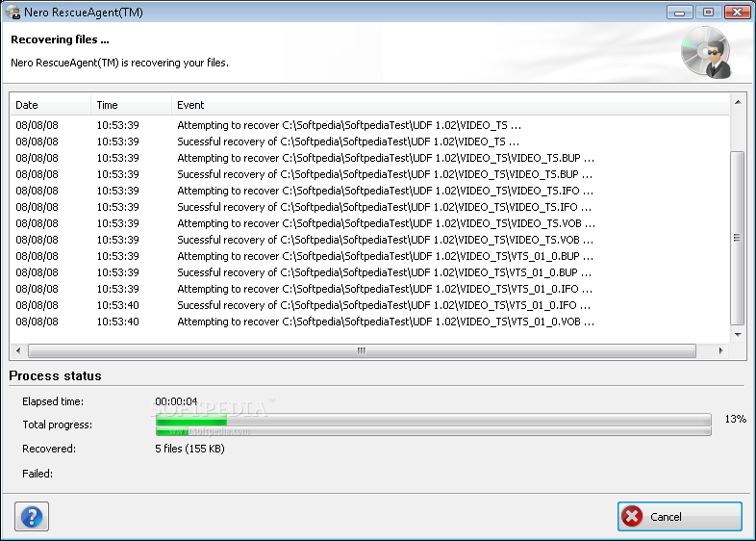
Task: Open the blue question mark help button
Action: tap(32, 516)
